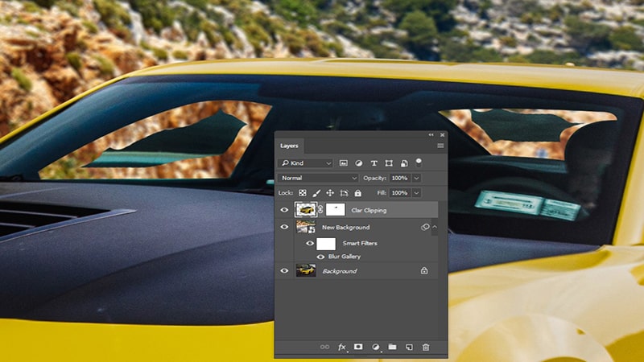Open Layers panel flyout menu
This screenshot has width=644, height=362.
[440, 146]
